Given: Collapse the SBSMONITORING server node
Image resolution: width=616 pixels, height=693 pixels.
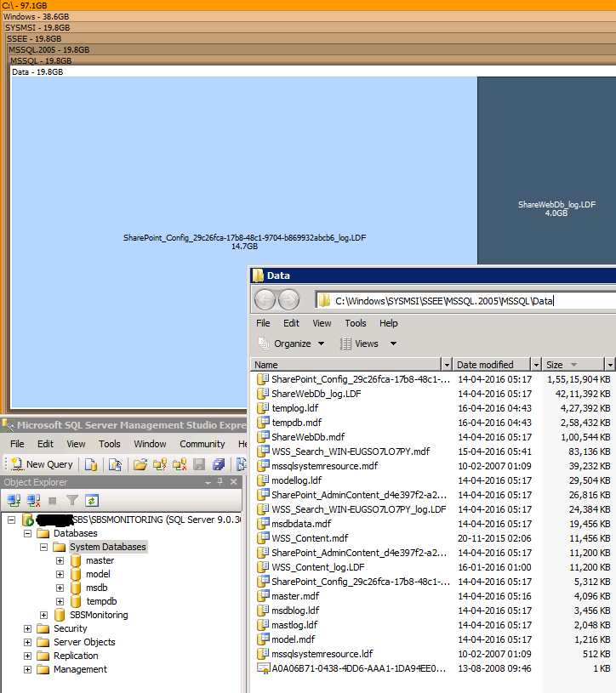Looking at the screenshot, I should point(12,520).
